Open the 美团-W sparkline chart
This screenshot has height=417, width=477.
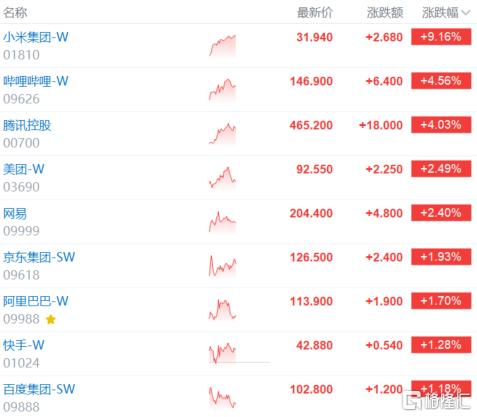222,177
